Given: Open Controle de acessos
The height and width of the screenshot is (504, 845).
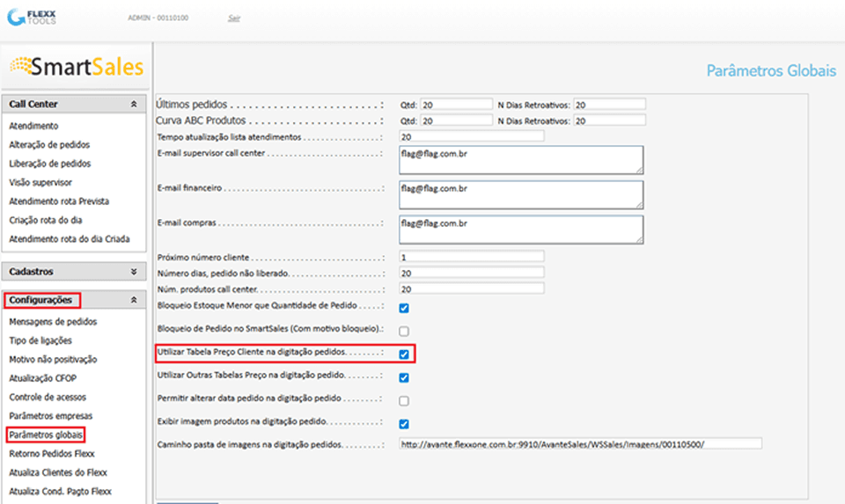Looking at the screenshot, I should [48, 397].
